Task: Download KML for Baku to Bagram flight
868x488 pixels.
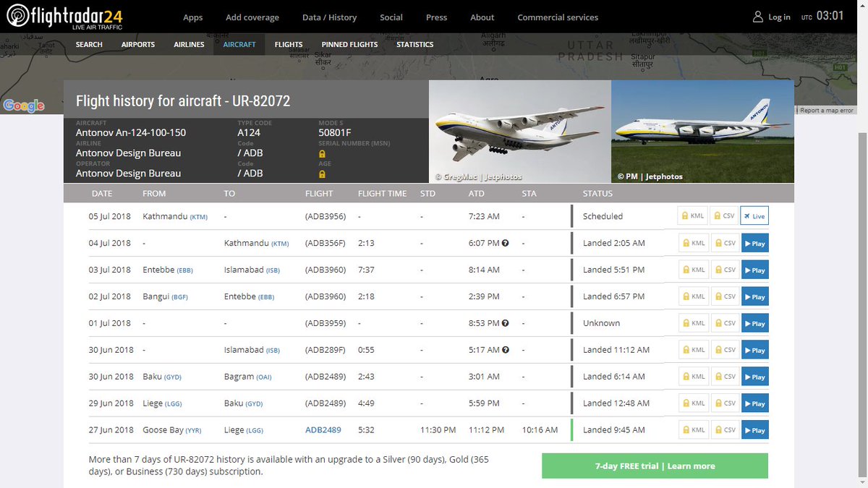Action: (692, 377)
